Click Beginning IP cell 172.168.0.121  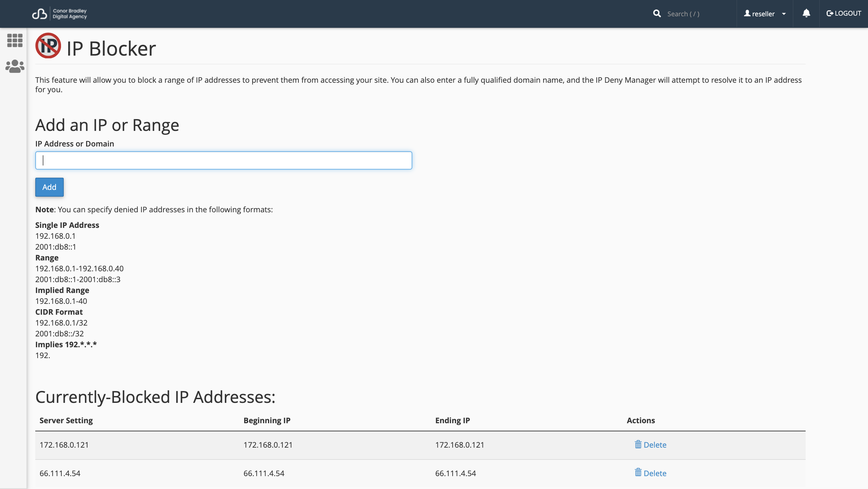point(268,445)
